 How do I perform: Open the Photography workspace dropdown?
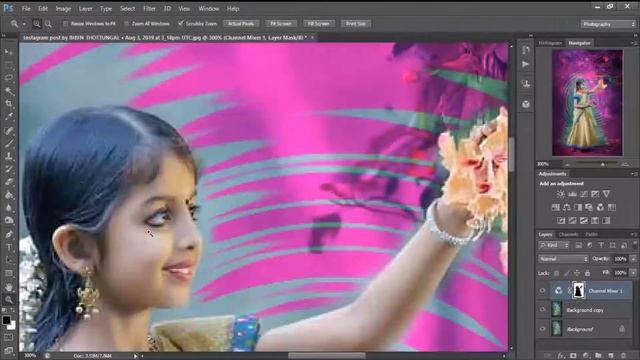[x=608, y=24]
